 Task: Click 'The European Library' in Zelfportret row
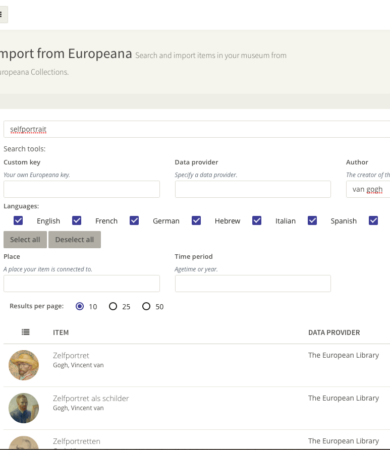click(344, 355)
